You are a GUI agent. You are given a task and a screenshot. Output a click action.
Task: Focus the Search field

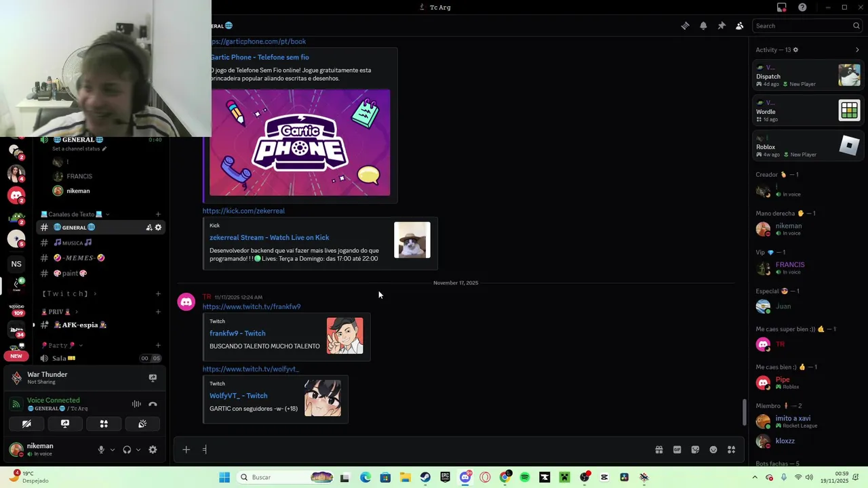[x=807, y=26]
